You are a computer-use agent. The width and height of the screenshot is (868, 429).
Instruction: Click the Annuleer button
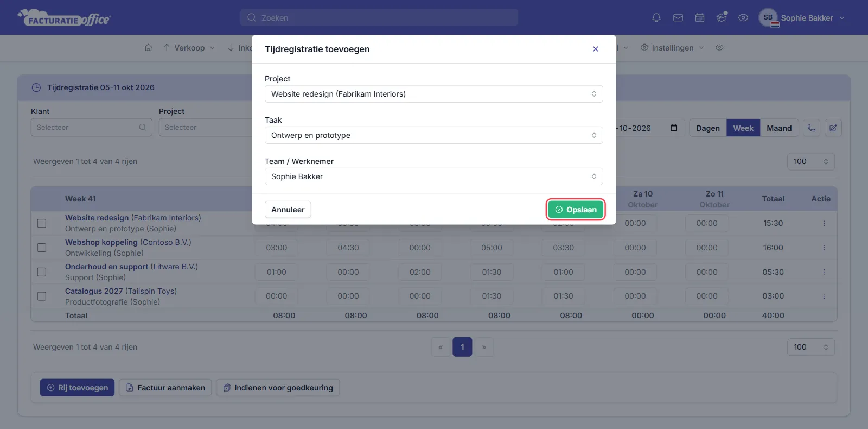(288, 210)
